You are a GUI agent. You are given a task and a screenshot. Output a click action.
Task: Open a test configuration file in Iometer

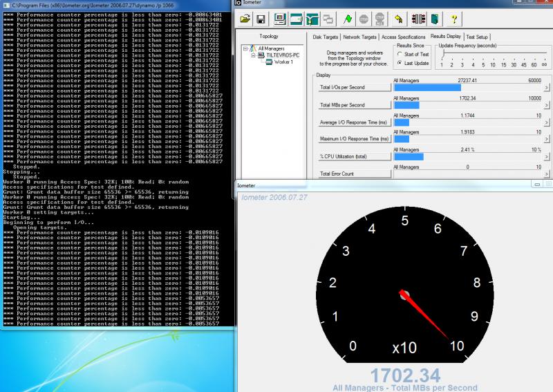pyautogui.click(x=245, y=19)
